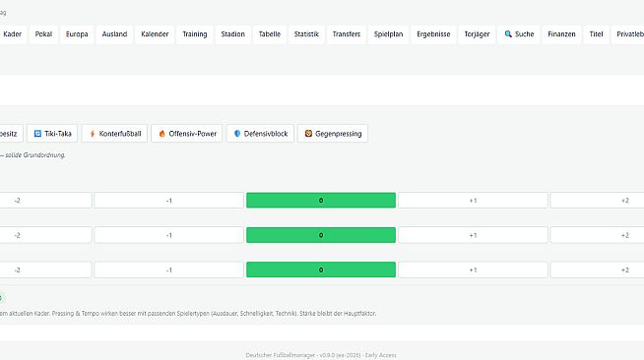Click the Suche magnifier icon
The width and height of the screenshot is (644, 360).
pos(508,34)
